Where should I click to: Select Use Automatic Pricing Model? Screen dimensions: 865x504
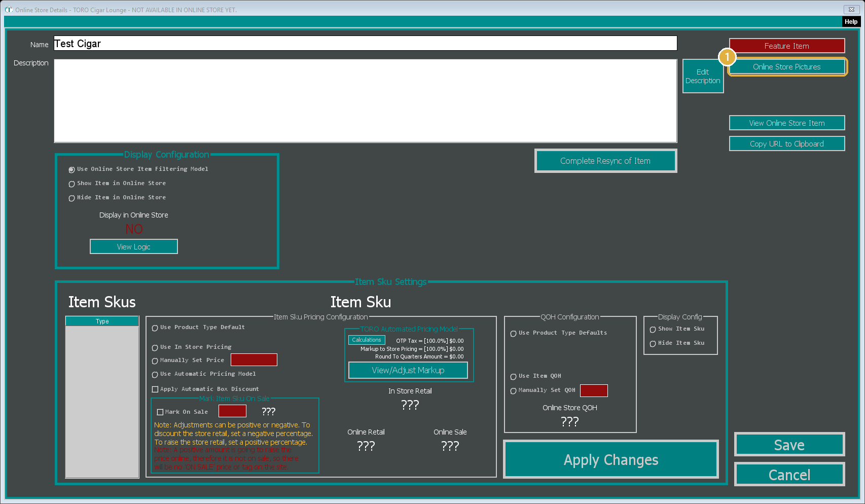(x=204, y=374)
